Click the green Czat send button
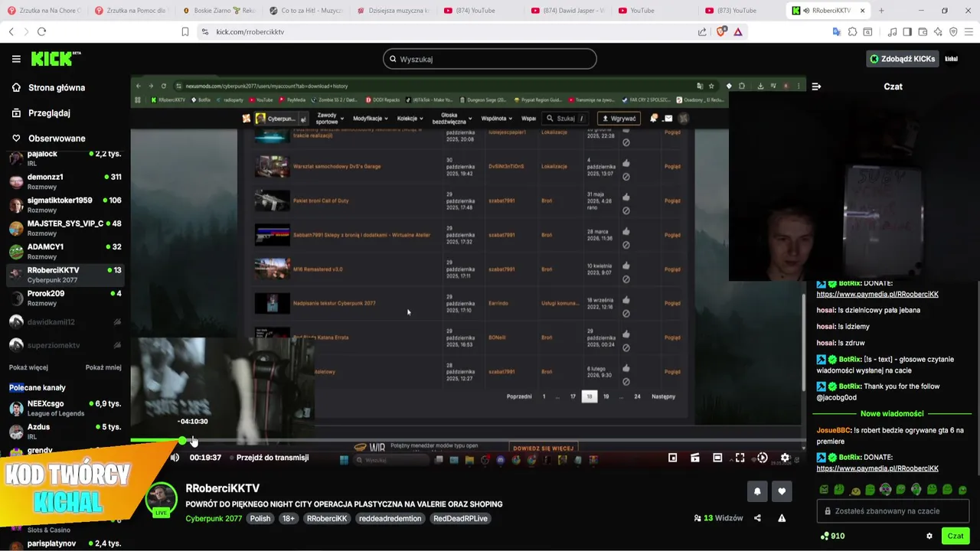Image resolution: width=980 pixels, height=551 pixels. click(955, 536)
